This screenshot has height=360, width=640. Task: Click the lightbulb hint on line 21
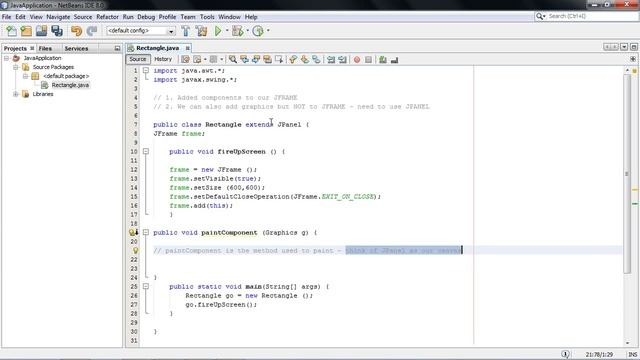coord(135,250)
